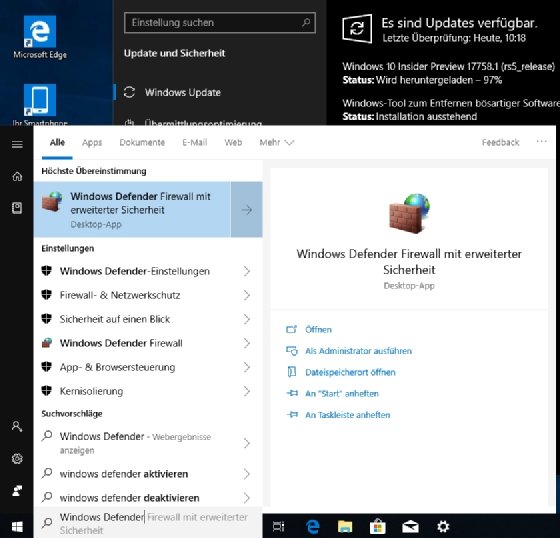Expand windows defender deaktivieren chevron

click(247, 498)
